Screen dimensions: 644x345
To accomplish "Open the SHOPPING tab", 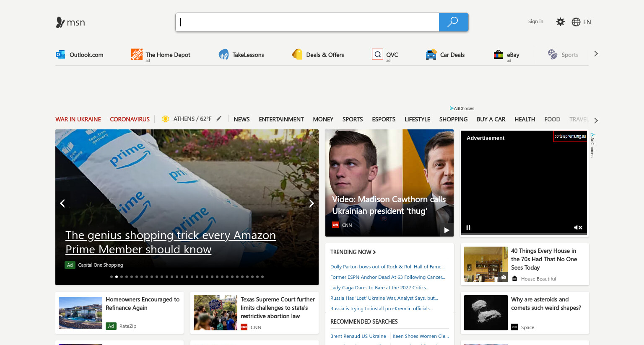I will (453, 119).
